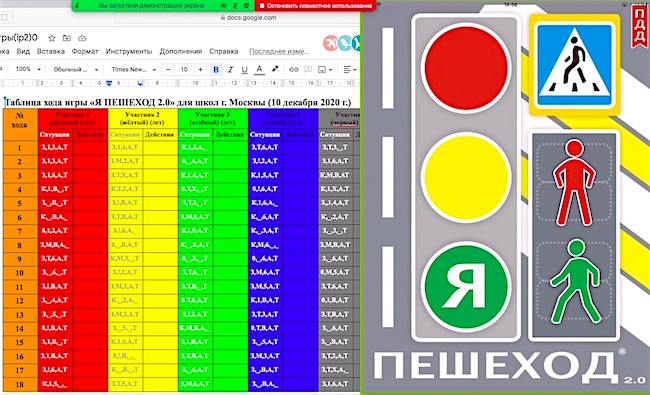This screenshot has height=395, width=650.
Task: Open the text color picker
Action: click(x=260, y=70)
